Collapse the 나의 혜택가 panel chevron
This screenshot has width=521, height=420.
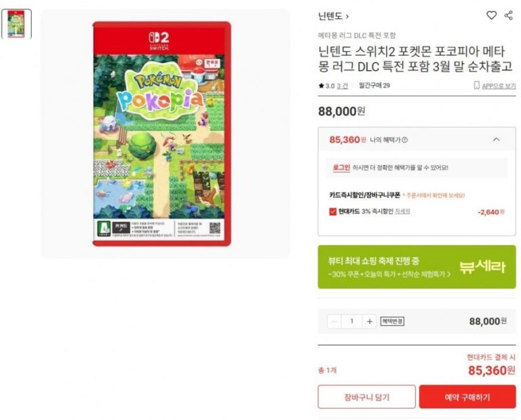coord(496,140)
